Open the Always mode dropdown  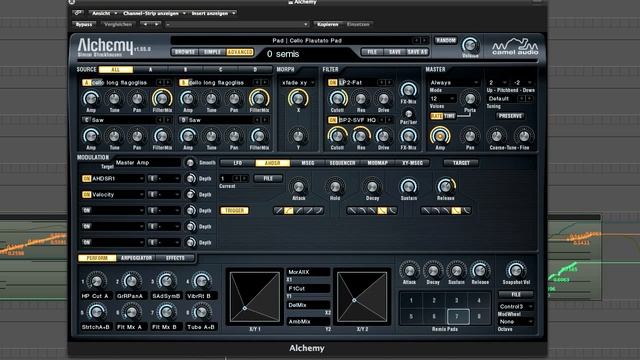click(x=453, y=82)
